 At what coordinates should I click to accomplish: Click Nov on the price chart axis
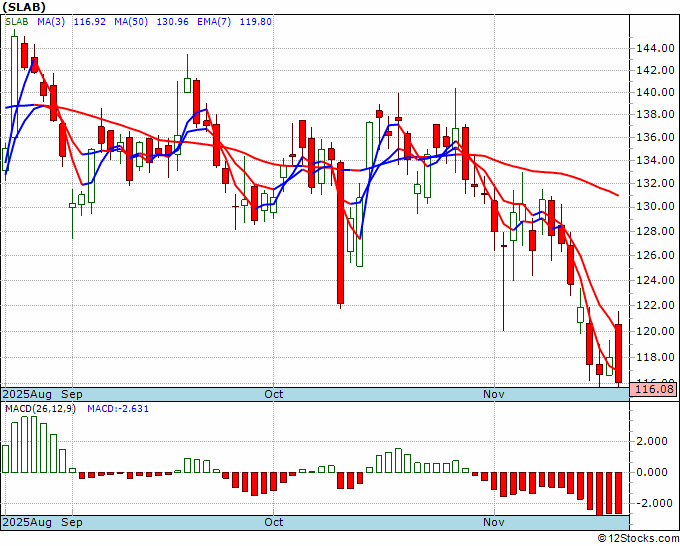tap(494, 394)
